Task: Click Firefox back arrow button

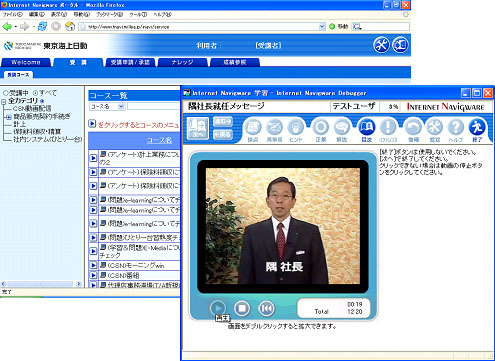Action: (x=7, y=26)
